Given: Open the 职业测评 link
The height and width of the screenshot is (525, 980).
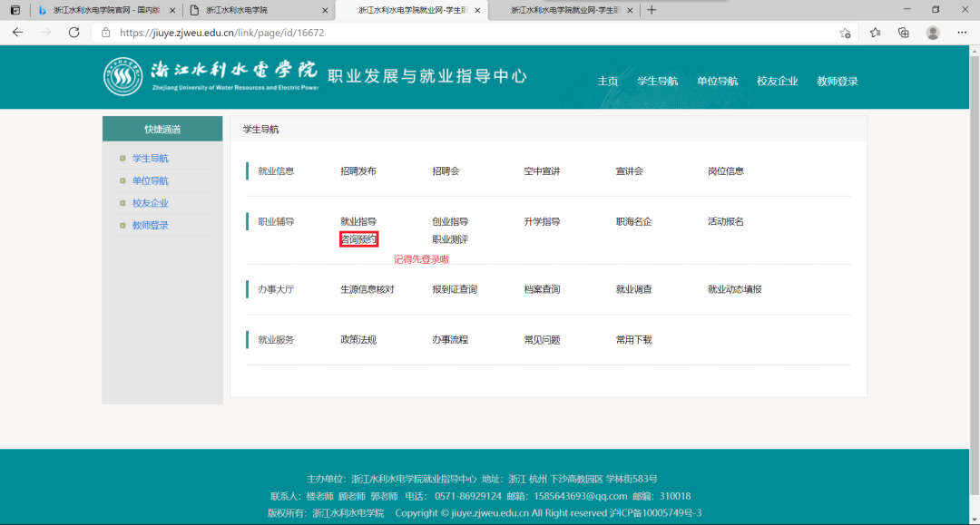Looking at the screenshot, I should click(x=450, y=239).
